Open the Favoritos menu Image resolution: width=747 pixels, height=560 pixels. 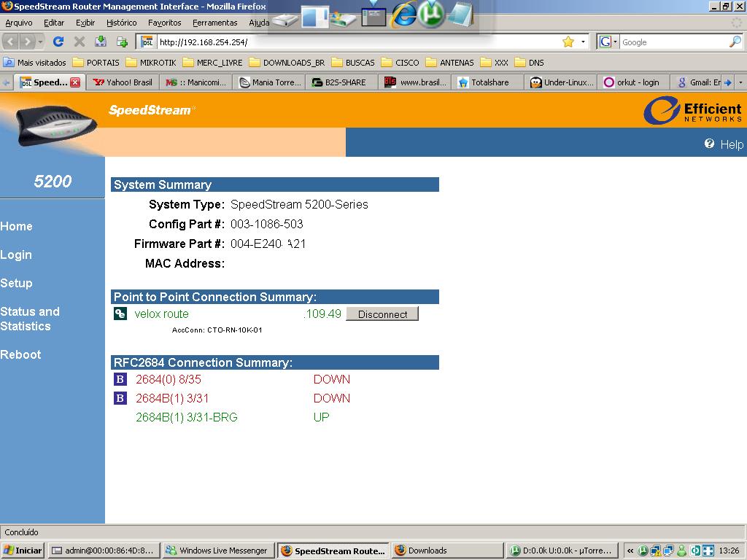tap(164, 23)
